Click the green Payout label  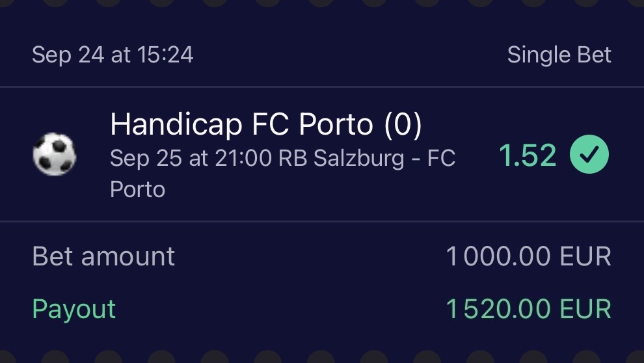click(x=74, y=309)
